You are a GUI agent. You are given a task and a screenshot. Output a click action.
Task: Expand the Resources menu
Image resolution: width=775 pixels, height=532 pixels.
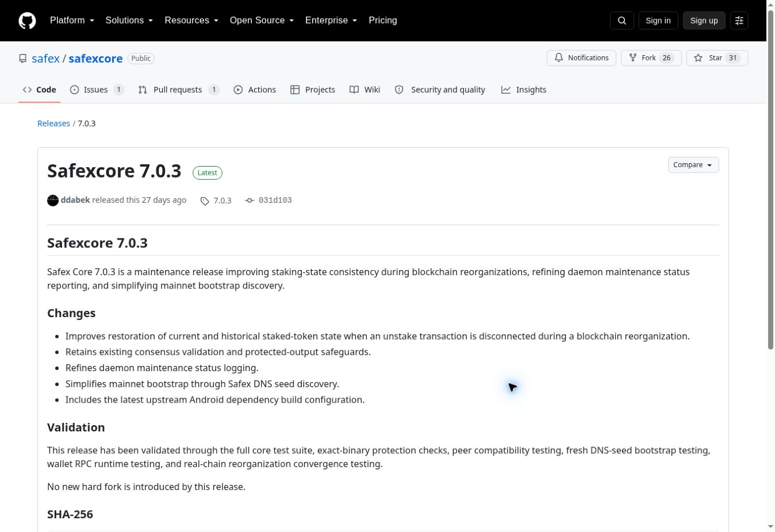[191, 20]
